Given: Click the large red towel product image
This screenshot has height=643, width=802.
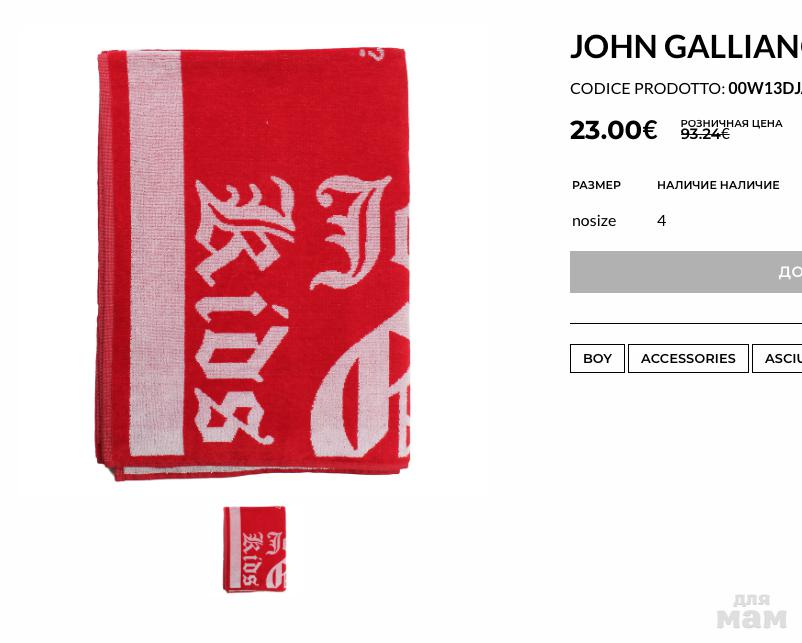Looking at the screenshot, I should [253, 264].
